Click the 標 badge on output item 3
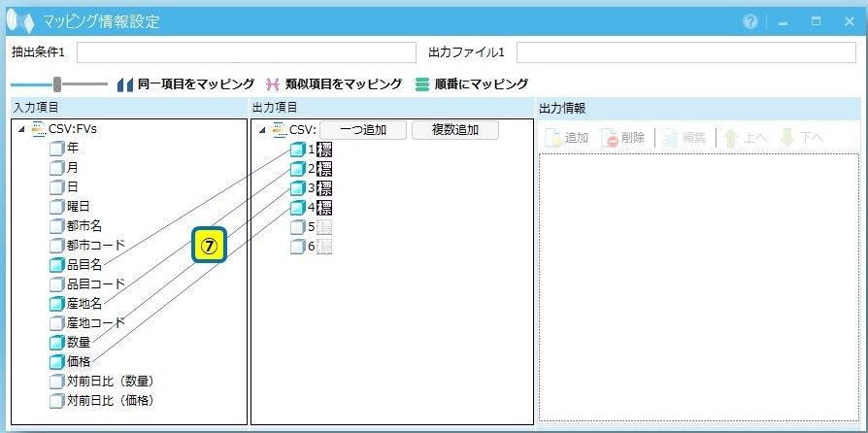The width and height of the screenshot is (868, 433). pyautogui.click(x=324, y=188)
